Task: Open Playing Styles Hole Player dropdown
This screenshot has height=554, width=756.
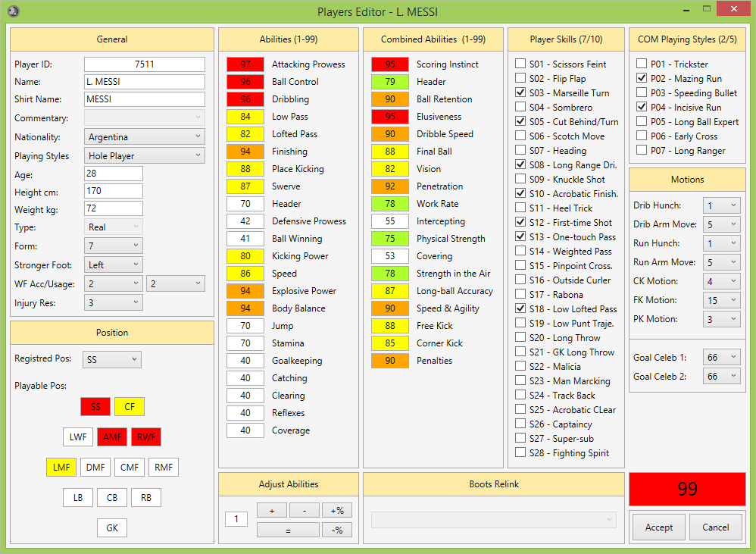Action: [145, 155]
